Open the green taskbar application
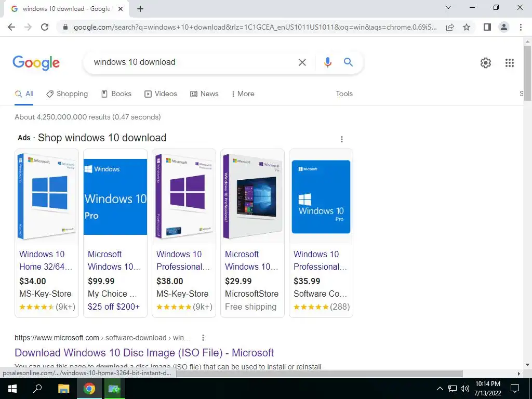Viewport: 532px width, 399px height. coord(114,389)
